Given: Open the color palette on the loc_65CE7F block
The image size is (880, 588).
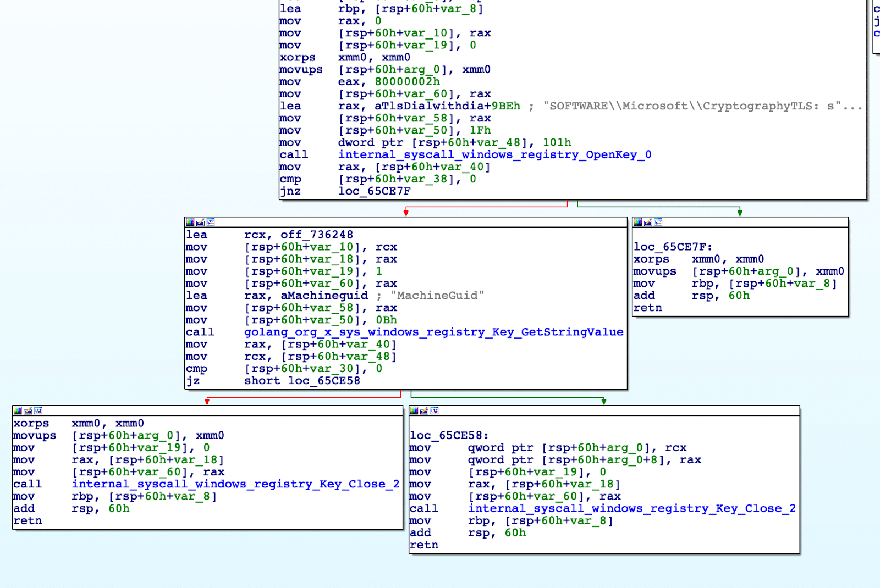Looking at the screenshot, I should click(x=638, y=222).
